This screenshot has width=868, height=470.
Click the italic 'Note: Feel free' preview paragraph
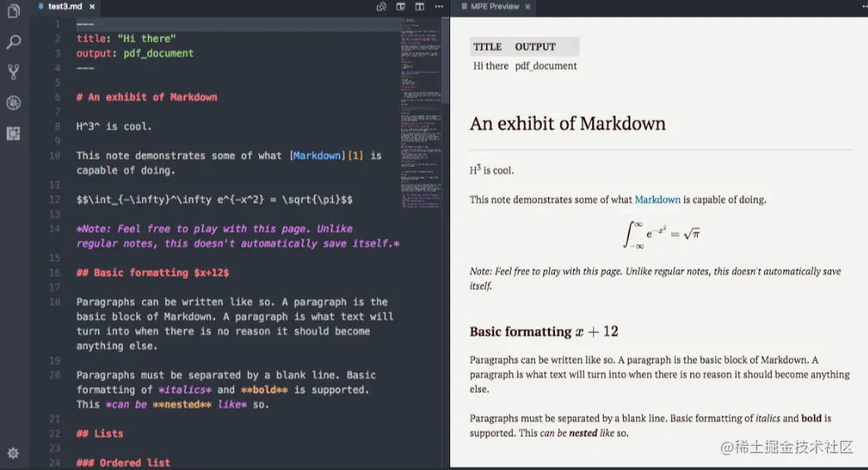click(x=655, y=278)
